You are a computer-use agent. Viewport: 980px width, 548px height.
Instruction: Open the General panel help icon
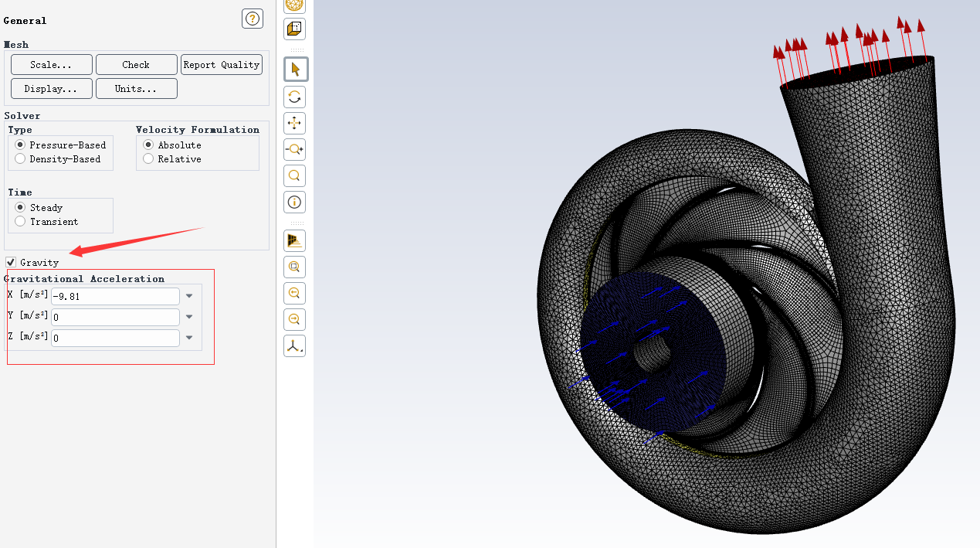point(253,19)
